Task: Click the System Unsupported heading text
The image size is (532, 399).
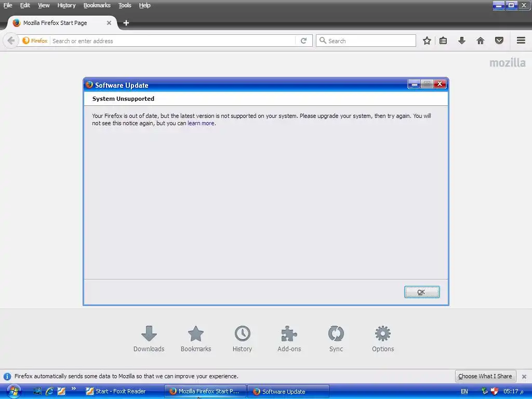Action: [x=123, y=99]
